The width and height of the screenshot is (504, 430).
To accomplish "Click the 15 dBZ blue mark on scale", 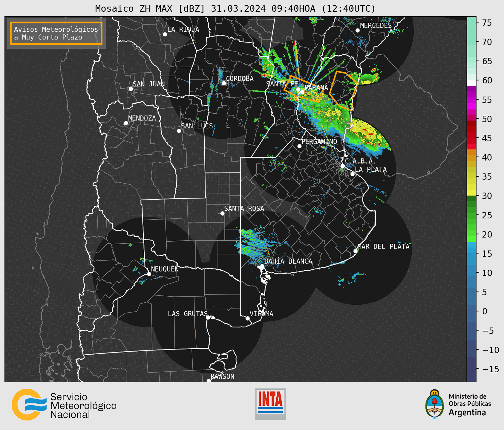I will [x=471, y=254].
